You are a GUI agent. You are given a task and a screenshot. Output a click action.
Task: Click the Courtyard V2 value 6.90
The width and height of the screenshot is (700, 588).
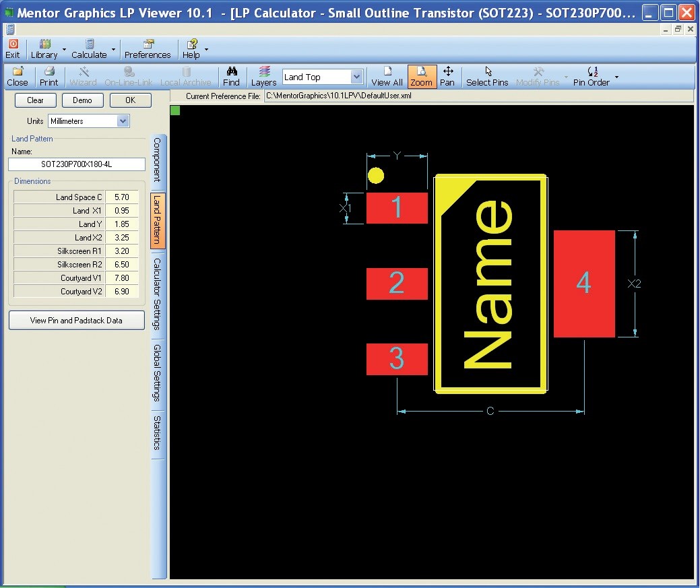pos(122,291)
